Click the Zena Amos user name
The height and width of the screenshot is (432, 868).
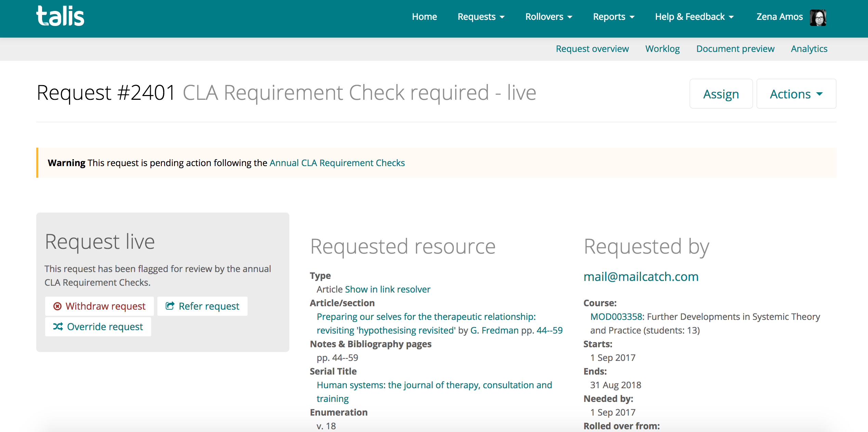pyautogui.click(x=779, y=17)
